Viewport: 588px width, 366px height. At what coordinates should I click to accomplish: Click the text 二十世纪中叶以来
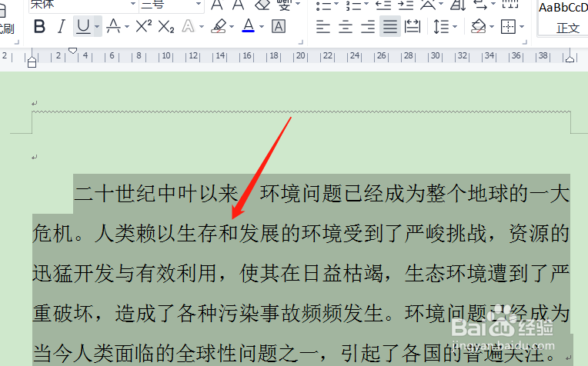pyautogui.click(x=156, y=194)
